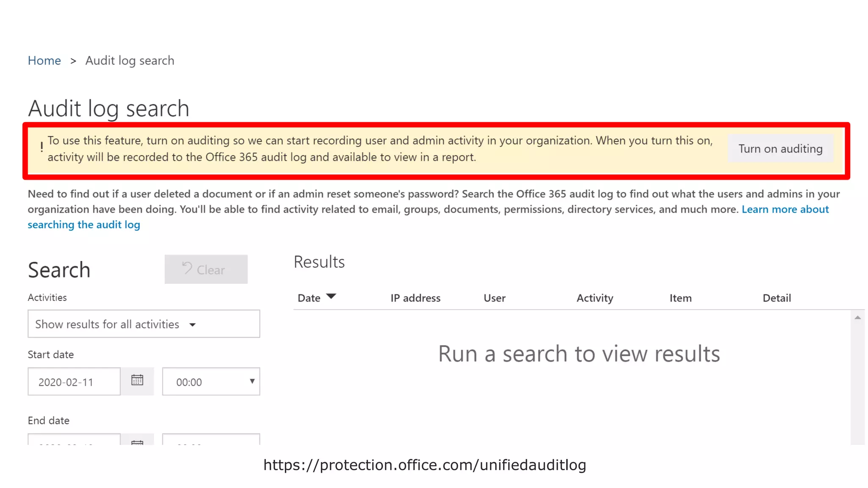Select the User column header
Screen dimensions: 868x488
494,298
